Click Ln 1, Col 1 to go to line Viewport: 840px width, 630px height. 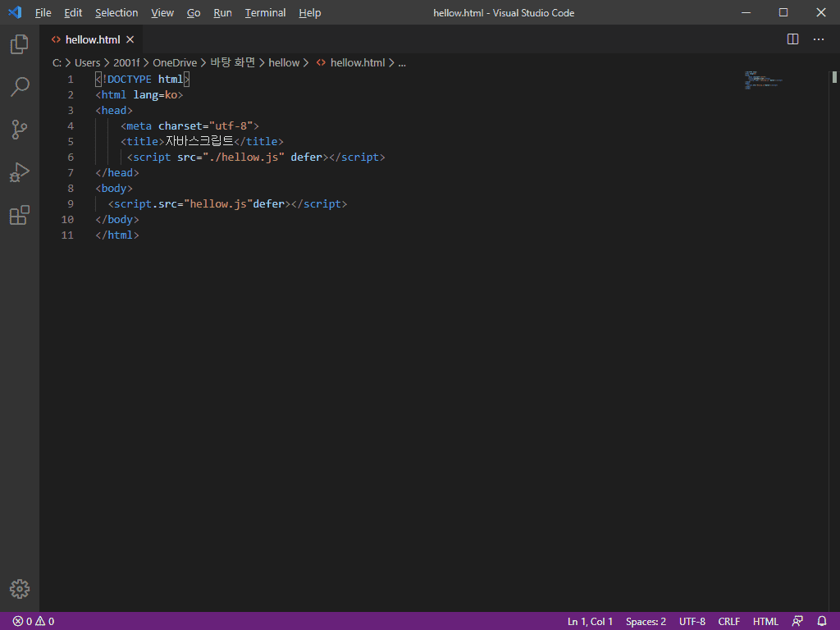click(590, 621)
